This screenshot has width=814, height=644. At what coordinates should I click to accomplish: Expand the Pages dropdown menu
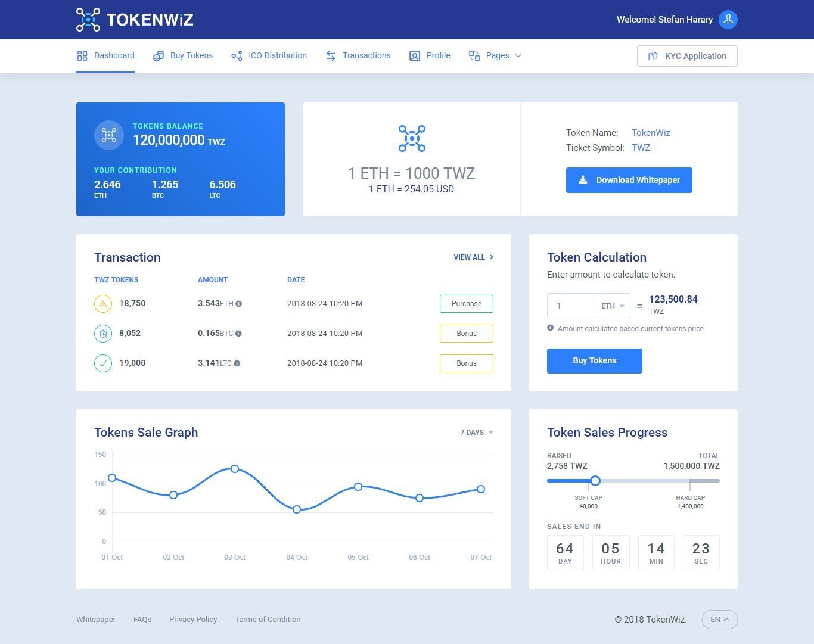495,55
